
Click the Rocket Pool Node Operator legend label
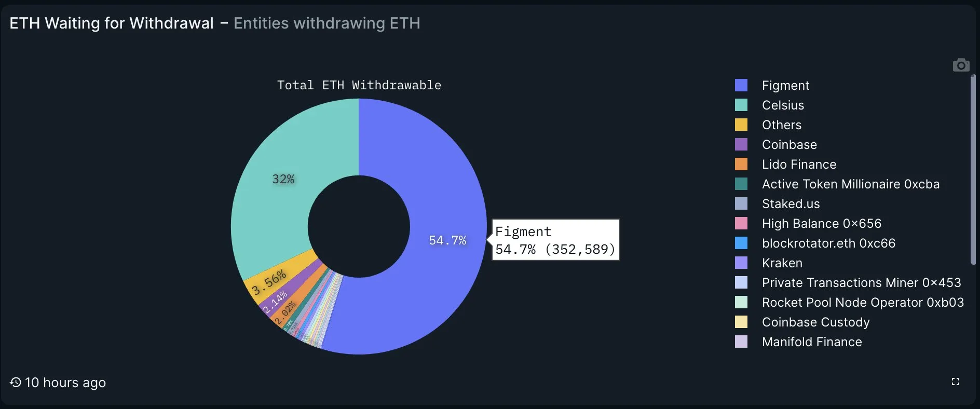tap(863, 302)
